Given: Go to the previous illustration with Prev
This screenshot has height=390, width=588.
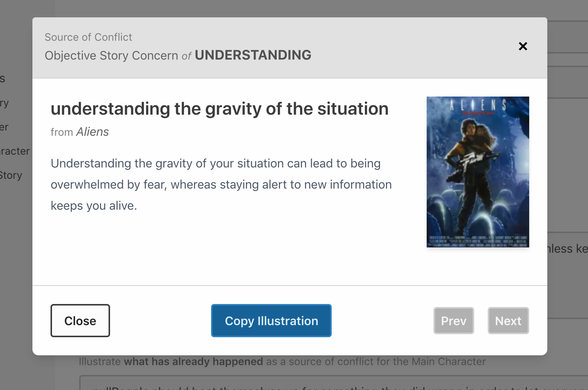Looking at the screenshot, I should tap(454, 321).
